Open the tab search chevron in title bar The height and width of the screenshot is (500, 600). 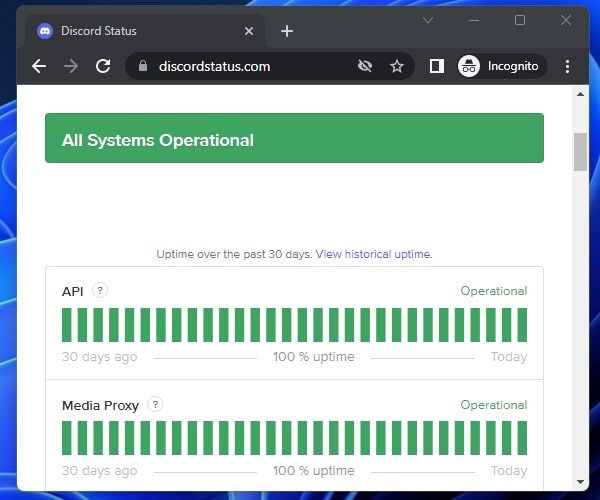(428, 20)
